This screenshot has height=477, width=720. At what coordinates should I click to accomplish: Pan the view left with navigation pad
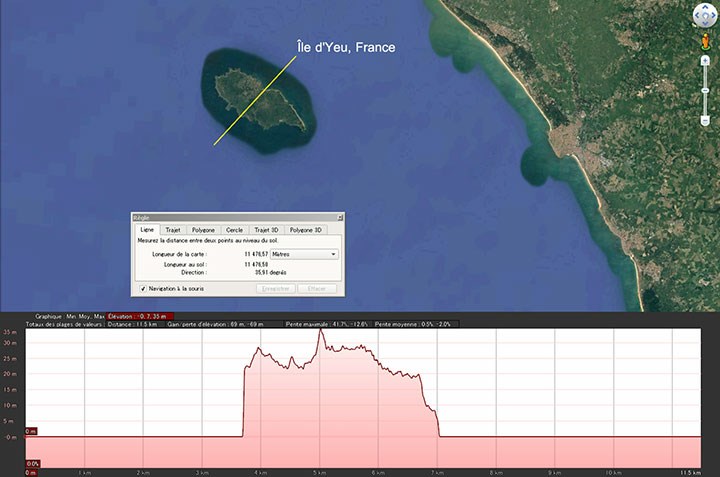click(x=697, y=16)
